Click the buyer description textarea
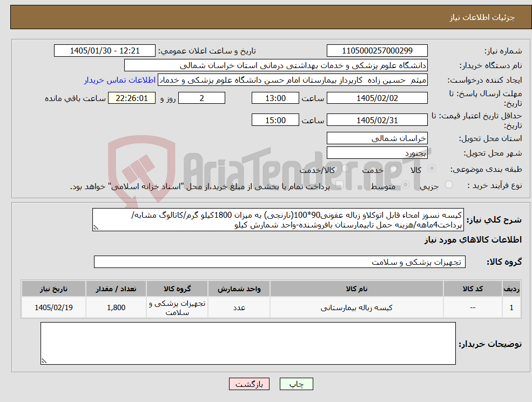 pos(248,343)
